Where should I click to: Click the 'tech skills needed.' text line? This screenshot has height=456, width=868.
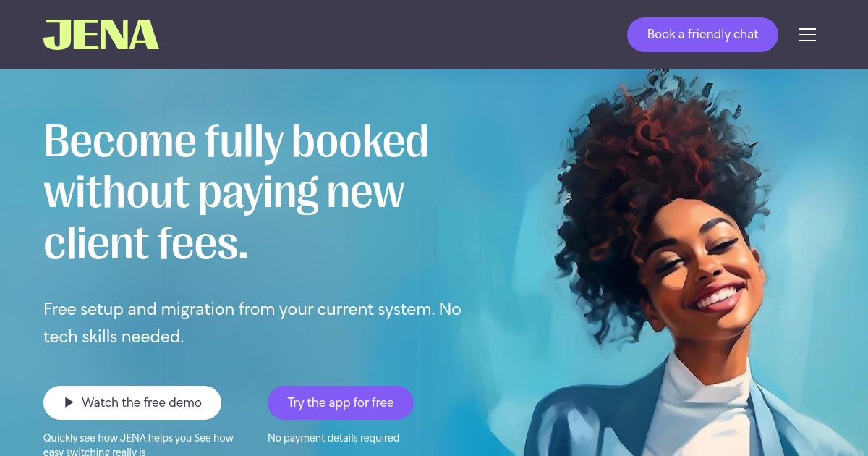point(114,337)
